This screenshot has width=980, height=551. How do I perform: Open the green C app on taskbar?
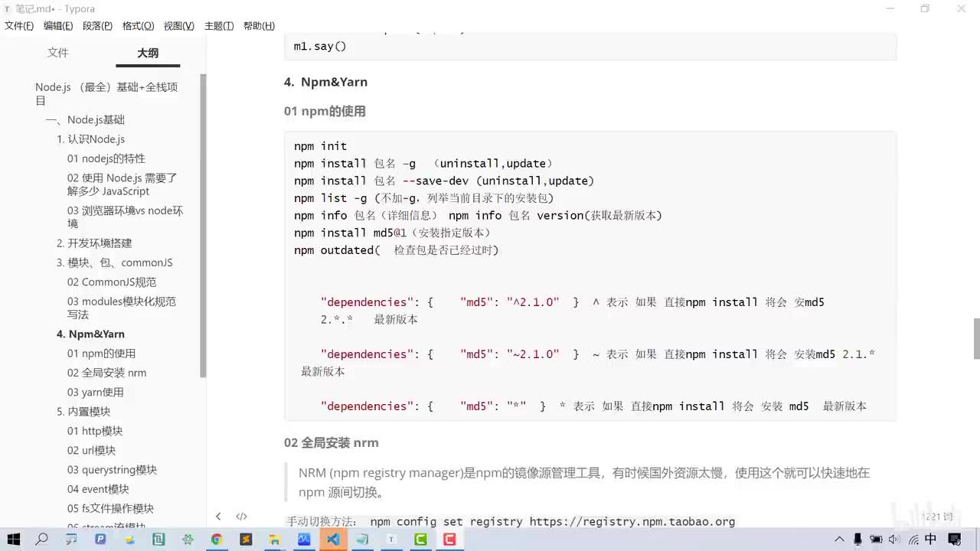[420, 540]
